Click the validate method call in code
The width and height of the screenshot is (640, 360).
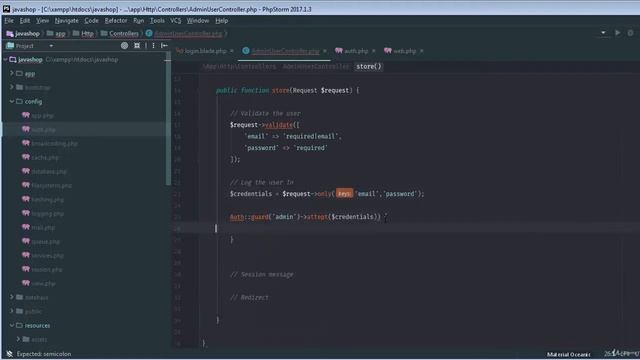click(279, 125)
